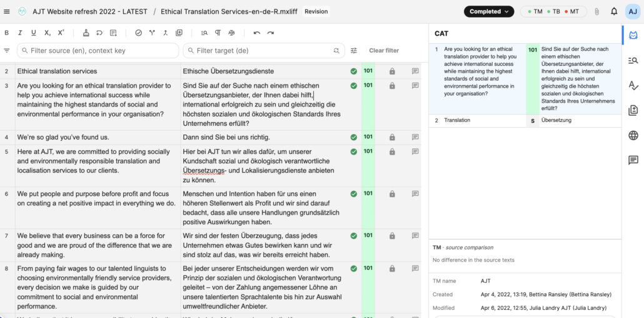This screenshot has width=644, height=318.
Task: Toggle confirmed status of segment 3
Action: pyautogui.click(x=354, y=86)
